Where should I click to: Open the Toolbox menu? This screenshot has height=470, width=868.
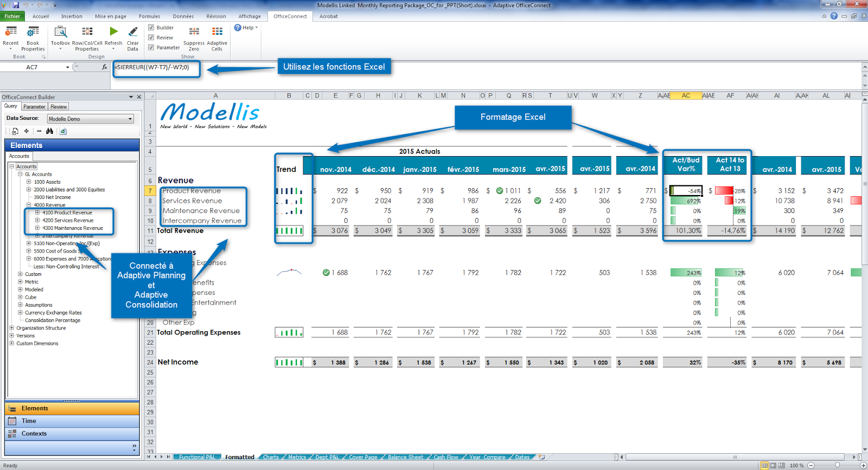point(60,38)
